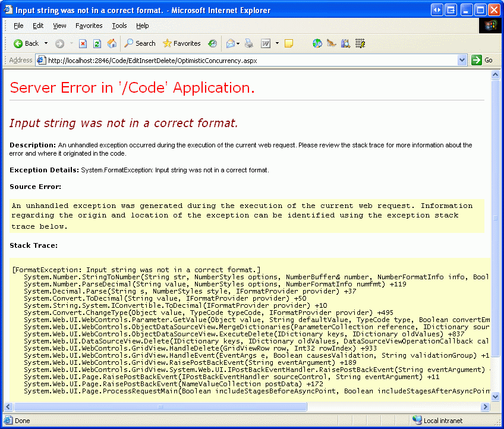Click the Mail envelope icon
Viewport: 504px width, 429px height.
click(x=229, y=43)
